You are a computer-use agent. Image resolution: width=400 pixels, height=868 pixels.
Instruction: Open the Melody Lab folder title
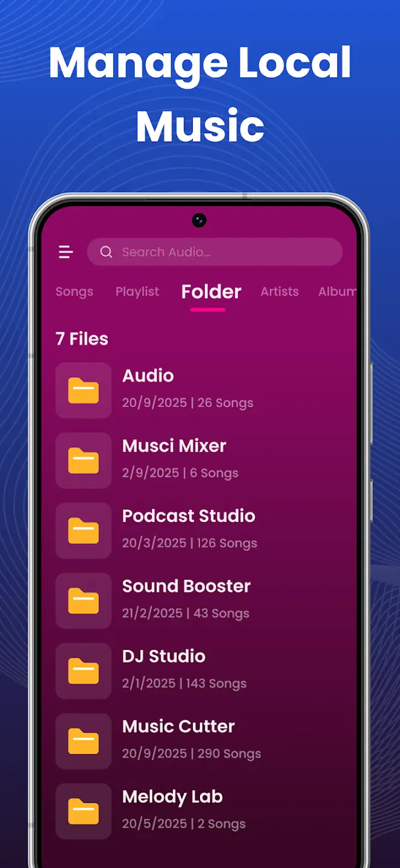point(172,797)
